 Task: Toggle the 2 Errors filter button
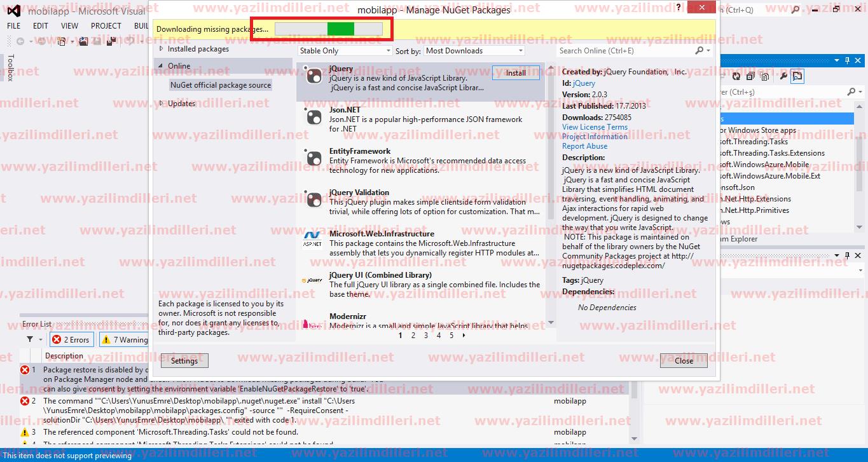(x=71, y=340)
